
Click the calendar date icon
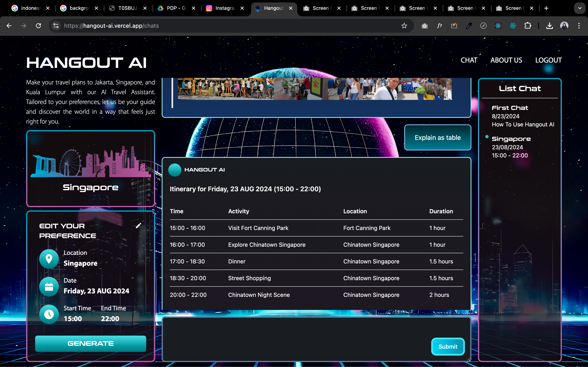coord(49,287)
